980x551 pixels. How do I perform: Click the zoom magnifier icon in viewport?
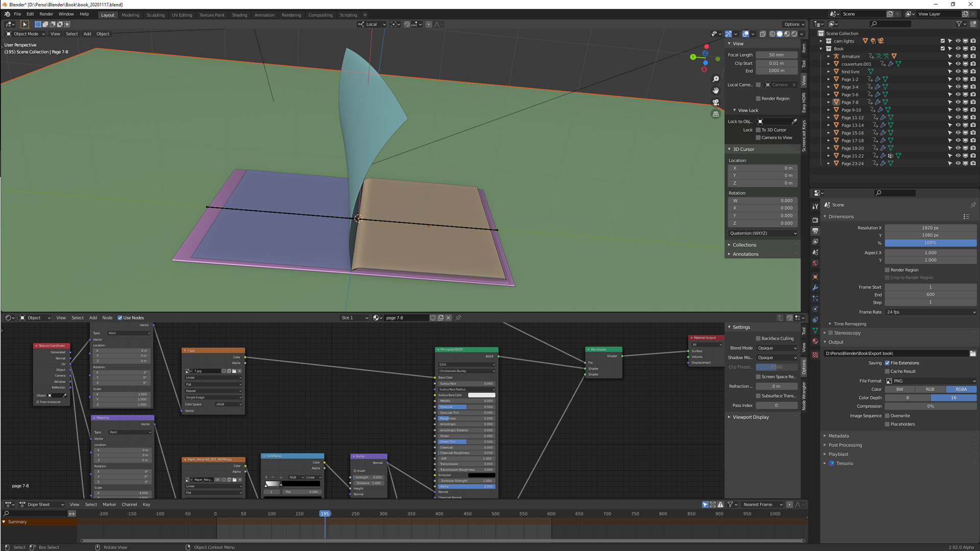click(716, 79)
